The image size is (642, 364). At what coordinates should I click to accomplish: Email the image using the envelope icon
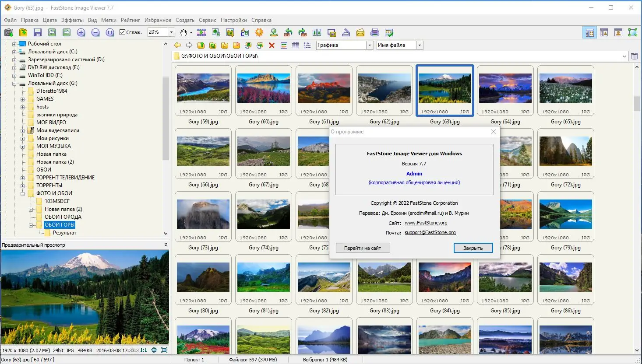(360, 32)
